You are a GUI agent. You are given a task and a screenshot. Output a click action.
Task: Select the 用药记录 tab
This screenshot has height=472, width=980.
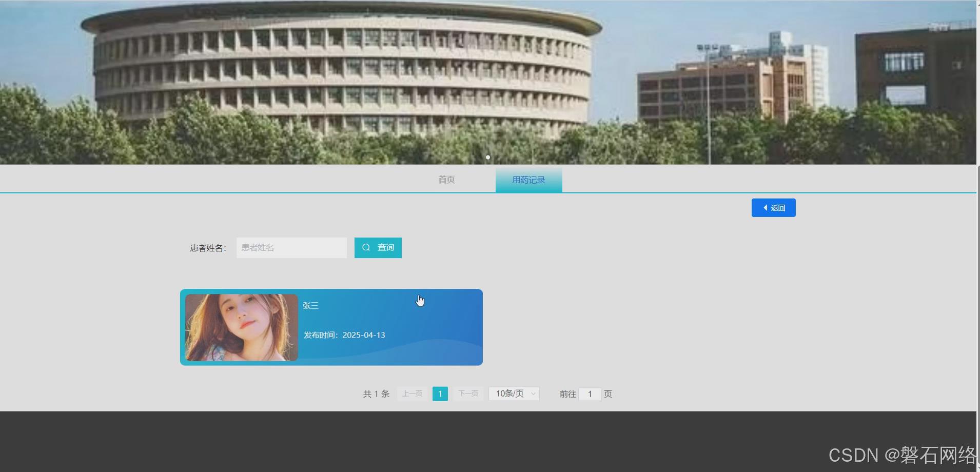528,180
